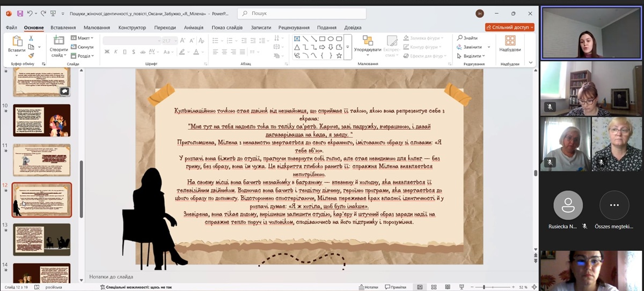
Task: Open the Надбудови add-ins button
Action: (x=510, y=43)
